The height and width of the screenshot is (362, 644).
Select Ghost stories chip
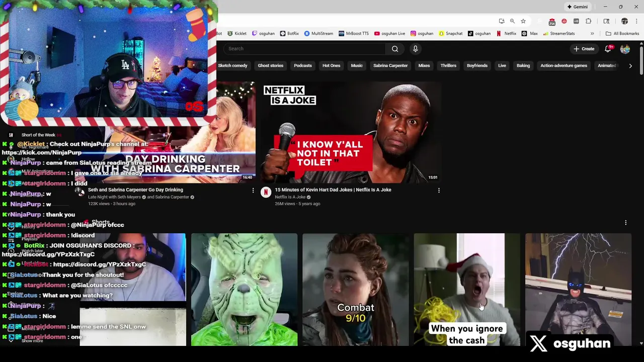tap(270, 66)
